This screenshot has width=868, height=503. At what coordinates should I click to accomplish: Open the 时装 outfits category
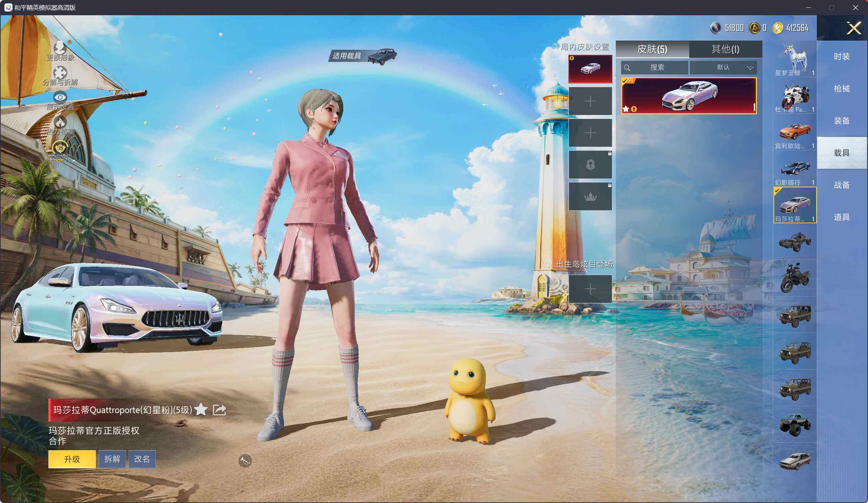[x=842, y=56]
